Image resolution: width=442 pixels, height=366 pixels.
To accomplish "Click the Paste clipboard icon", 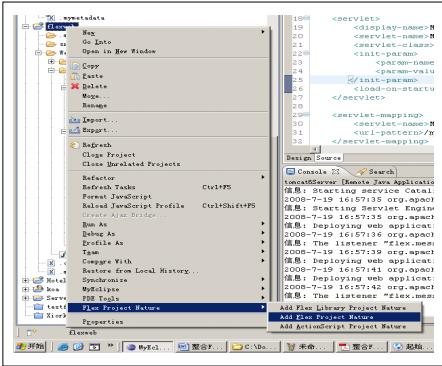I will (x=75, y=76).
